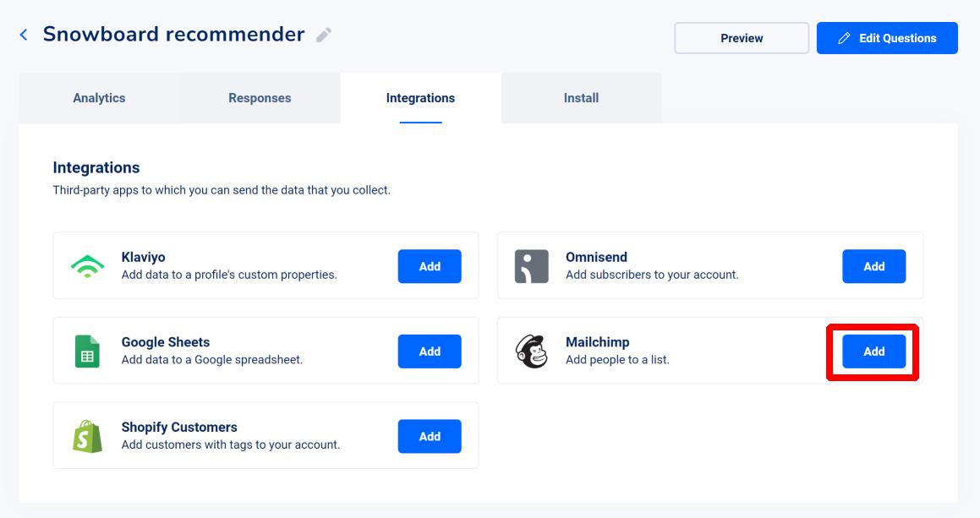This screenshot has height=518, width=980.
Task: Click the Google Sheets logo icon
Action: pos(87,352)
